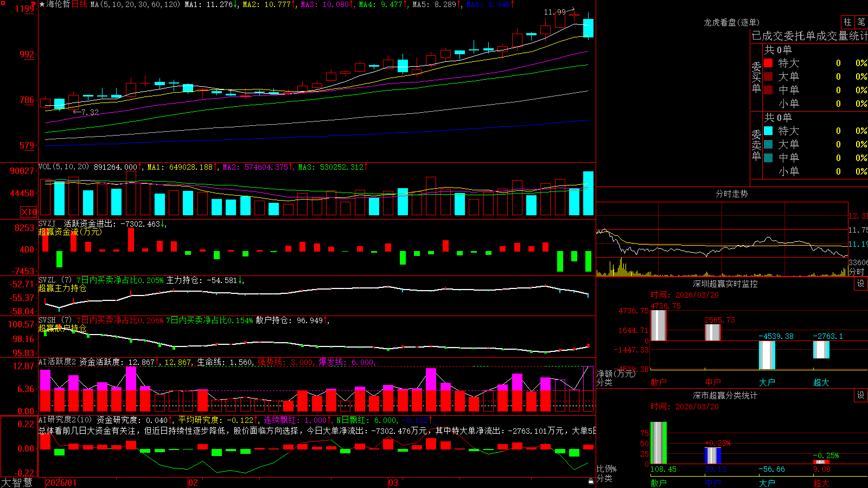Click the latest cyan candlestick on K-line chart
The height and width of the screenshot is (488, 868).
pos(588,28)
